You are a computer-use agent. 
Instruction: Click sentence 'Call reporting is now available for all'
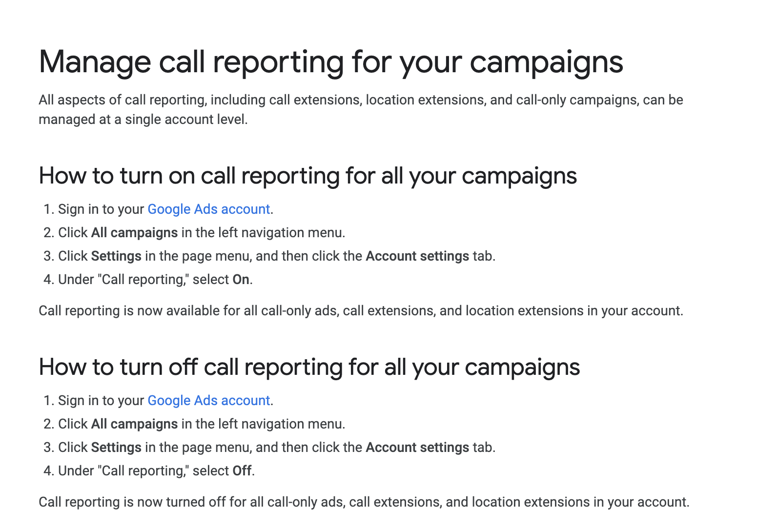pos(361,311)
